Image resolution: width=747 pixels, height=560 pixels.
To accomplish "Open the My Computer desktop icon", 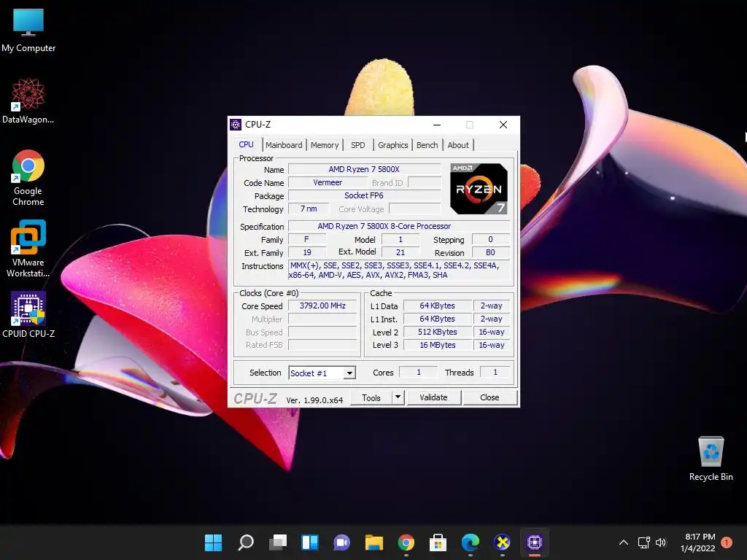I will 28,30.
